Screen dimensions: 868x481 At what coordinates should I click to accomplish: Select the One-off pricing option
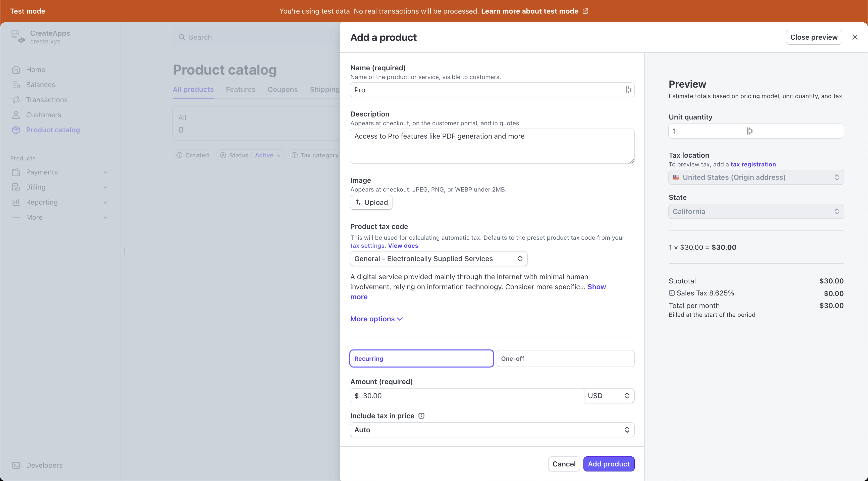pyautogui.click(x=565, y=358)
